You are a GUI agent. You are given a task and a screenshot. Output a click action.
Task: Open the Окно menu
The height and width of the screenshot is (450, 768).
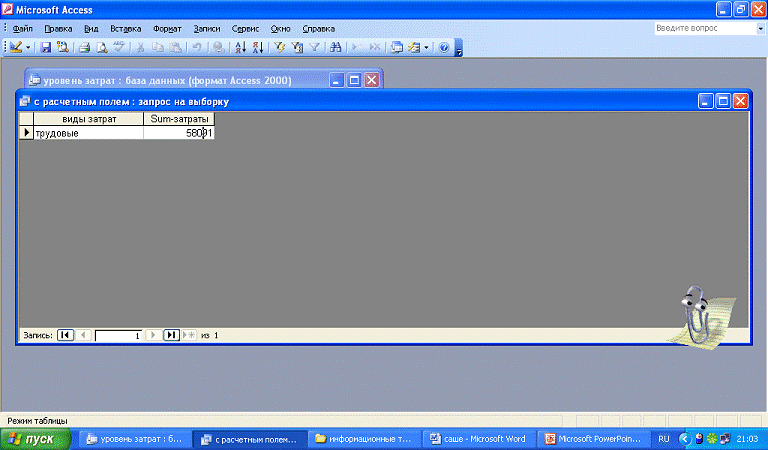280,29
